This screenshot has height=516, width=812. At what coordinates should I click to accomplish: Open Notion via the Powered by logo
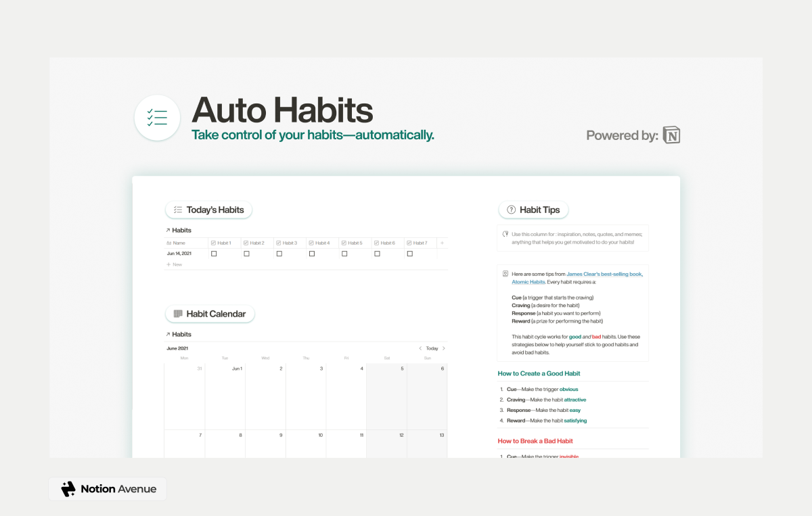671,135
